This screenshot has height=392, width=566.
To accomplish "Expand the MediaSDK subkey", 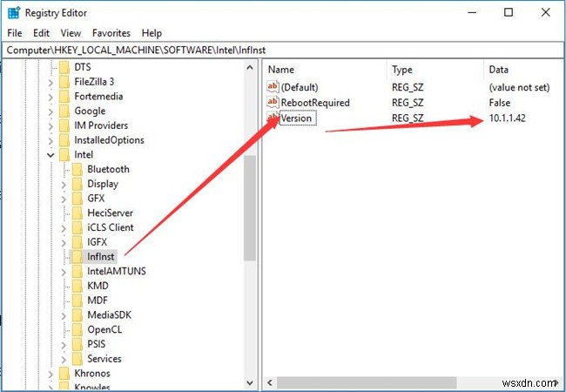I will click(x=64, y=315).
